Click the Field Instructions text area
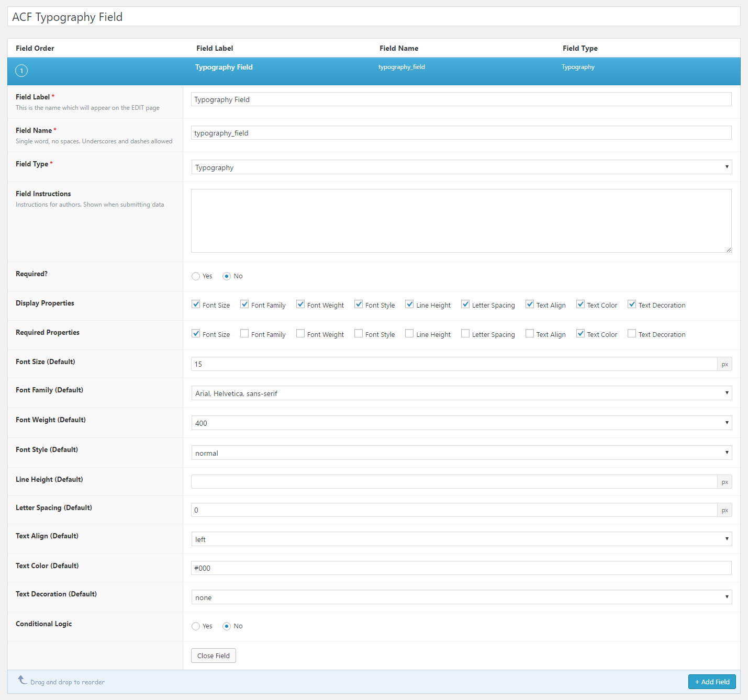748x700 pixels. point(461,221)
